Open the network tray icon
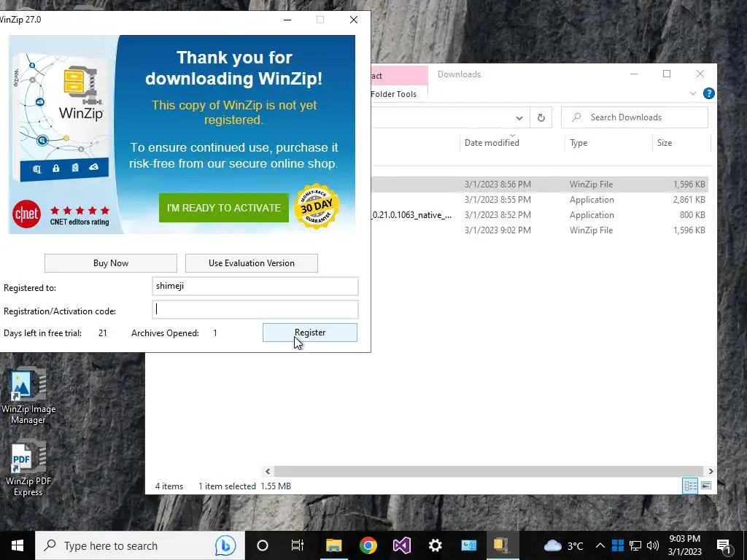 (x=635, y=545)
